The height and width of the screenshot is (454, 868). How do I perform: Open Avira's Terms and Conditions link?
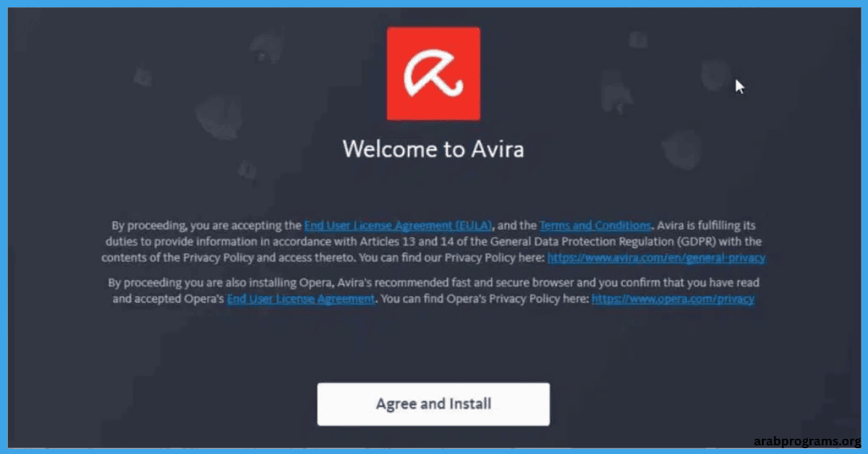[596, 226]
